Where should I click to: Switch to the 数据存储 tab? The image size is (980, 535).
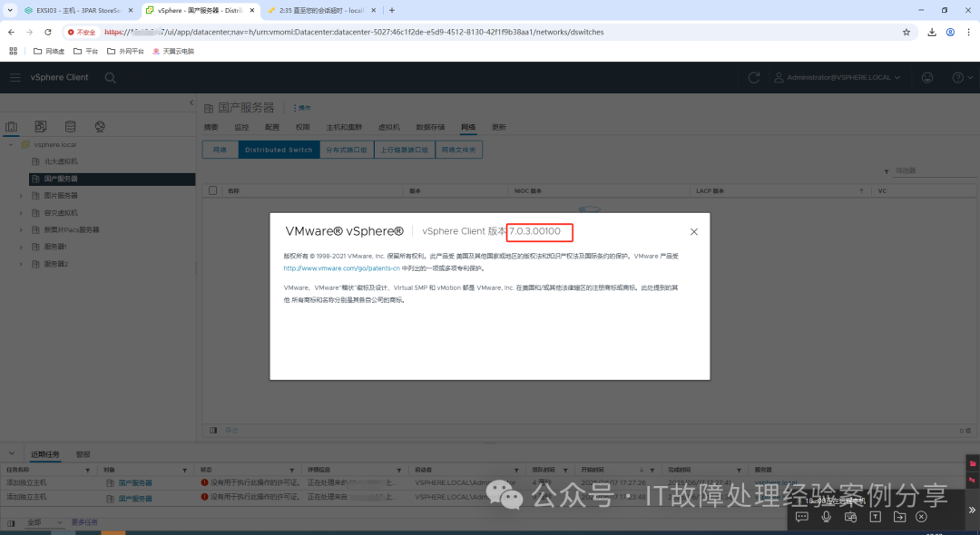click(x=430, y=127)
